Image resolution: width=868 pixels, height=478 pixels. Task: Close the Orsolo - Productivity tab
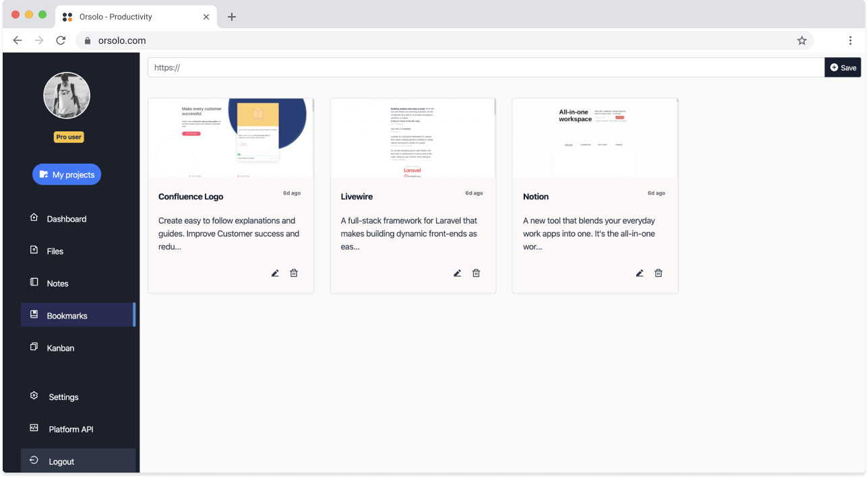pyautogui.click(x=207, y=17)
